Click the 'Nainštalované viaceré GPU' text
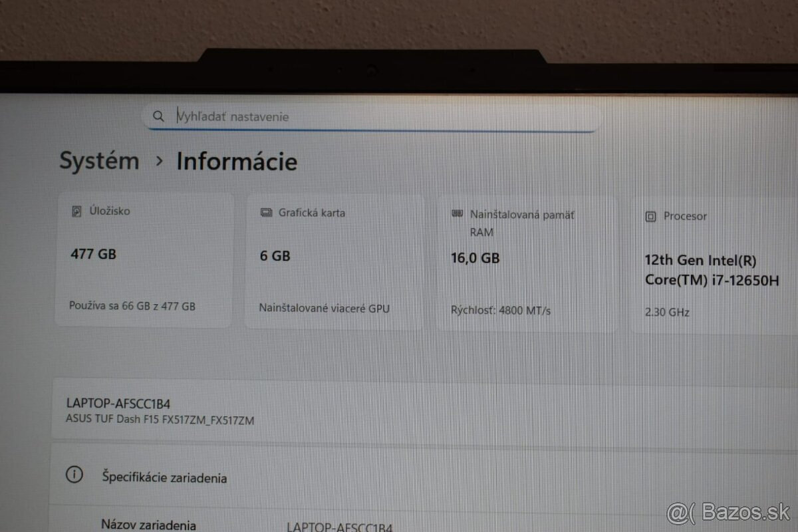This screenshot has width=798, height=532. click(324, 309)
